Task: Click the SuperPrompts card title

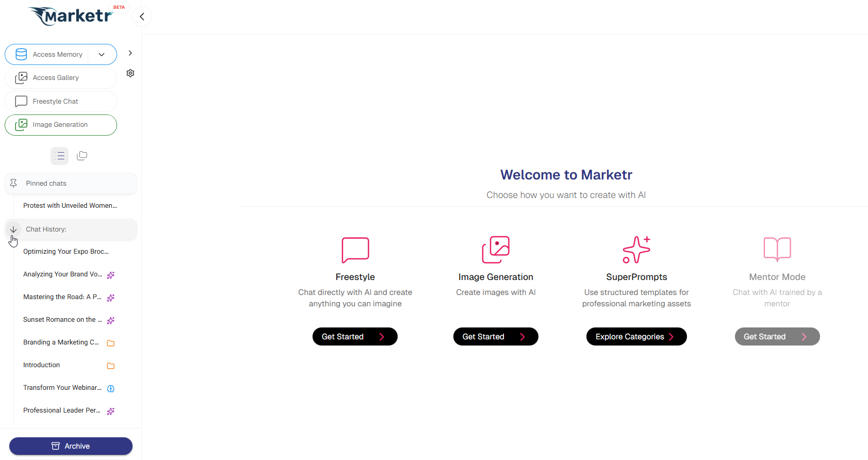Action: (636, 277)
